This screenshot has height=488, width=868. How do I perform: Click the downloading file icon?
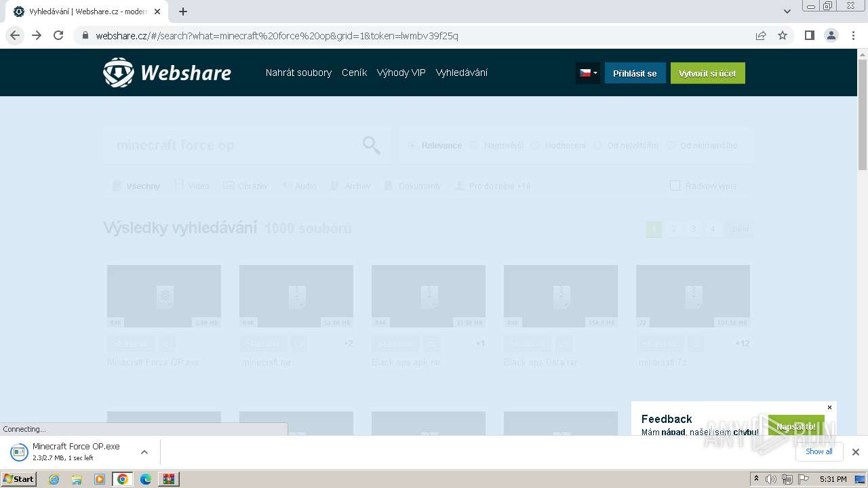[19, 452]
